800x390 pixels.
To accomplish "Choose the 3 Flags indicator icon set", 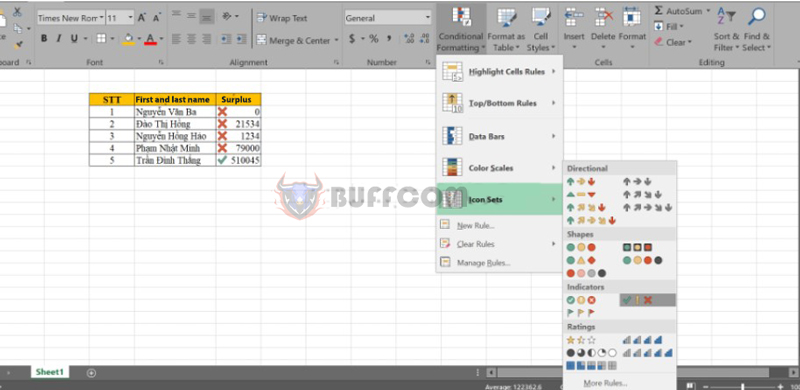I will point(581,312).
